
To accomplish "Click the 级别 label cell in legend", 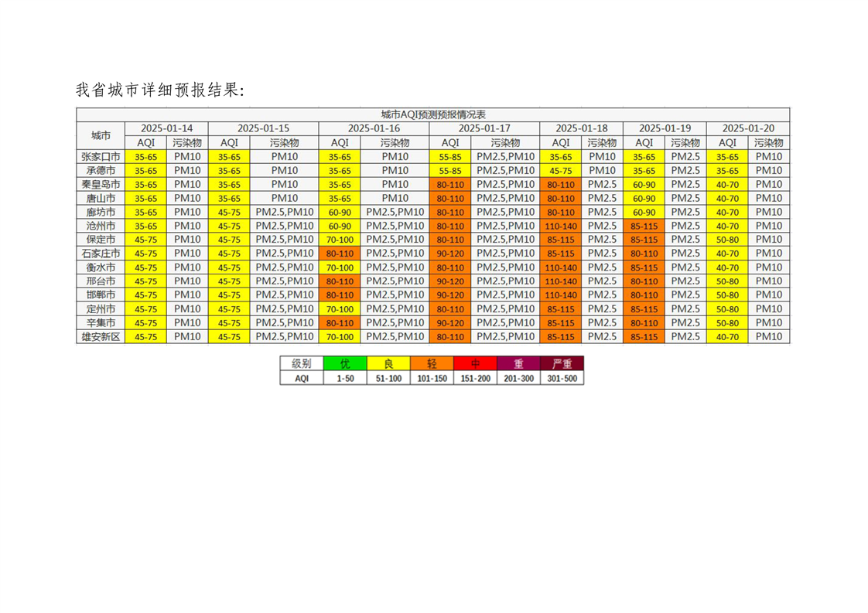I will click(302, 363).
